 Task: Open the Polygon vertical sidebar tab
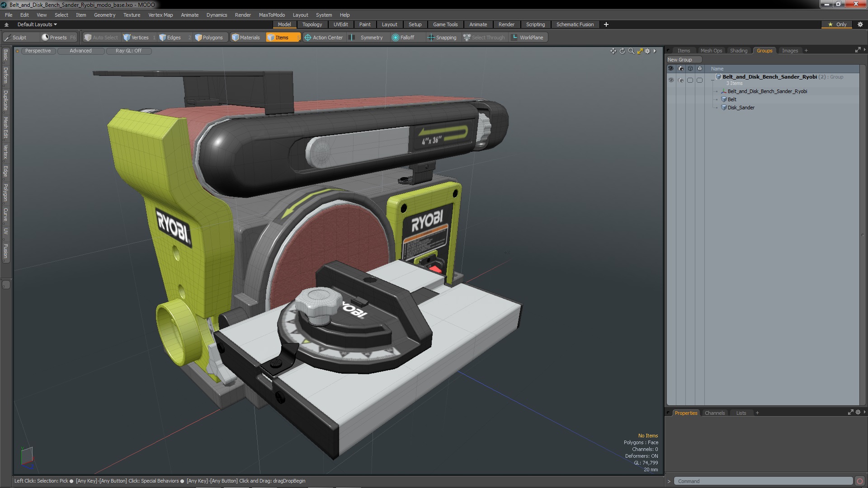coord(5,192)
